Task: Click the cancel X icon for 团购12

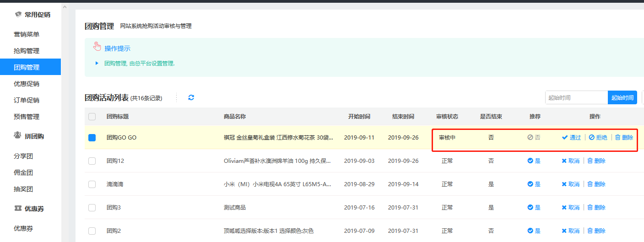Action: (x=564, y=161)
